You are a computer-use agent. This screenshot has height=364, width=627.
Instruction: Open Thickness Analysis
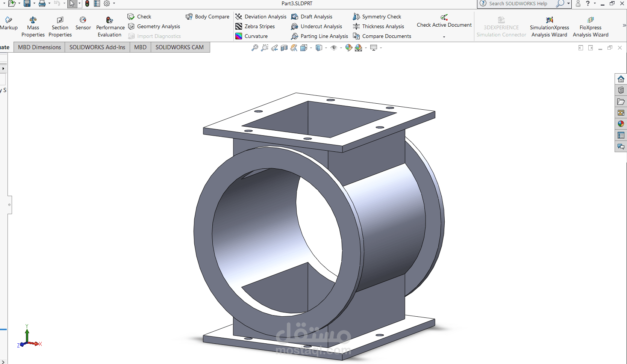coord(379,26)
